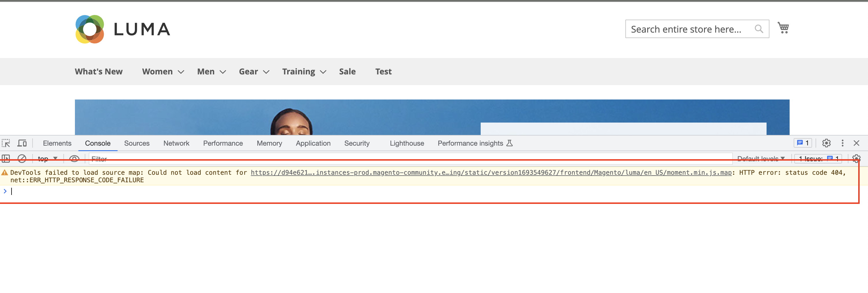Toggle the device toolbar
This screenshot has width=868, height=293.
[x=22, y=143]
